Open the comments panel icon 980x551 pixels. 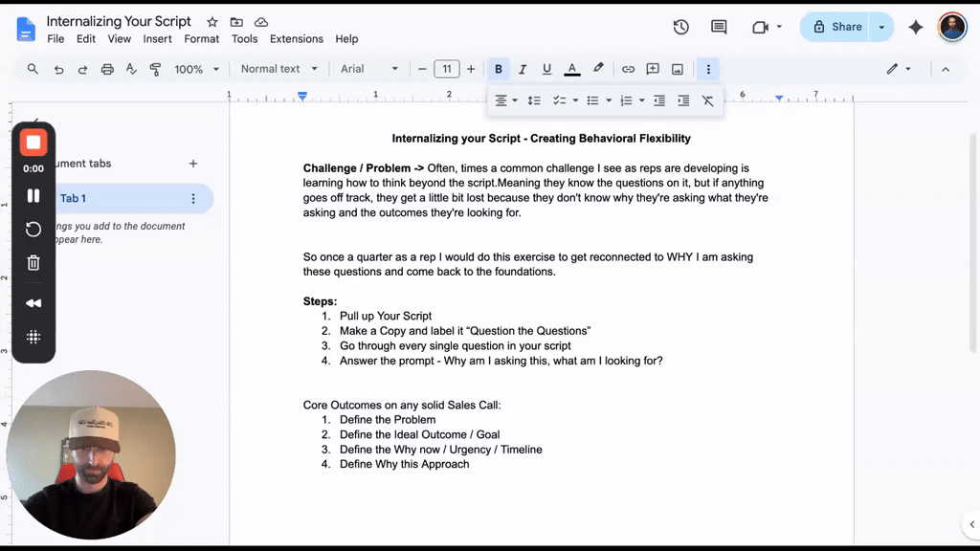click(x=719, y=27)
